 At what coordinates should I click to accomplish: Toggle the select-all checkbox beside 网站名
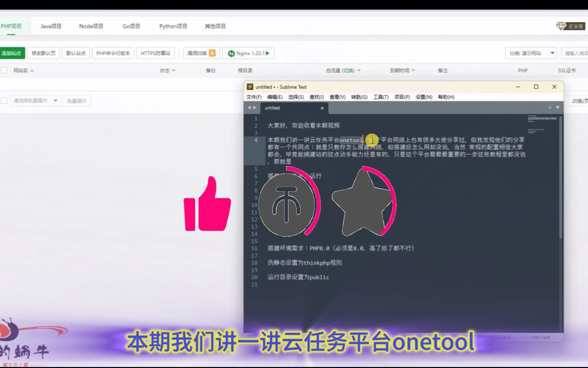[4, 70]
